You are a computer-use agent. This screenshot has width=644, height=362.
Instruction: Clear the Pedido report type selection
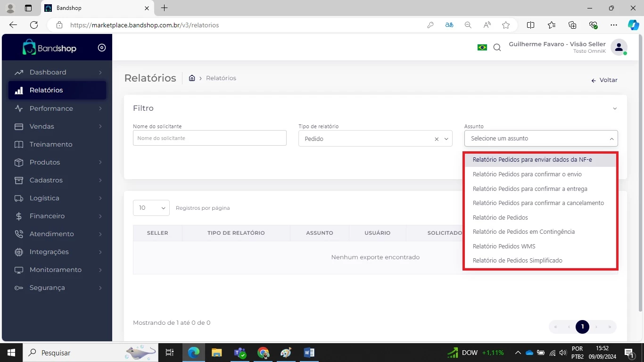coord(437,139)
